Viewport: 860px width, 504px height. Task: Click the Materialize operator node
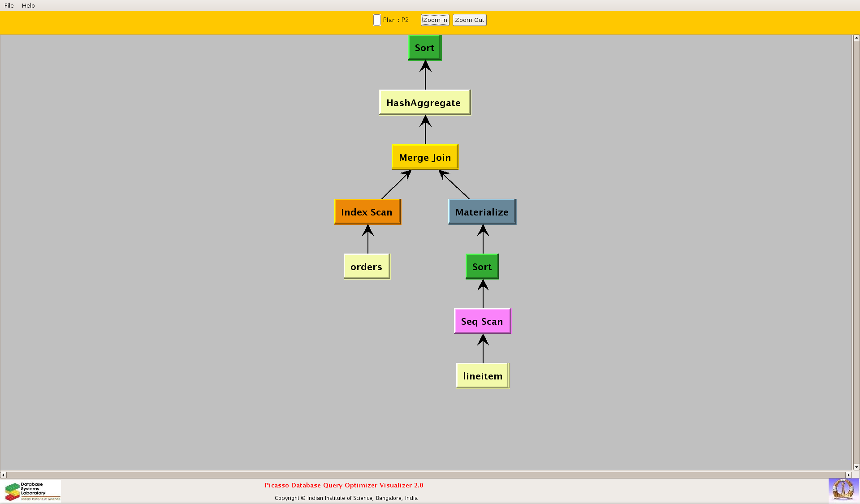[482, 212]
